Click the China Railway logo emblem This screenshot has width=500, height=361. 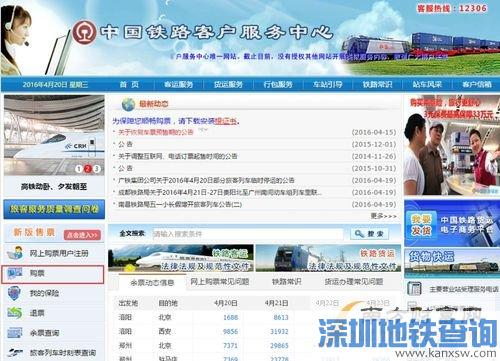[84, 32]
